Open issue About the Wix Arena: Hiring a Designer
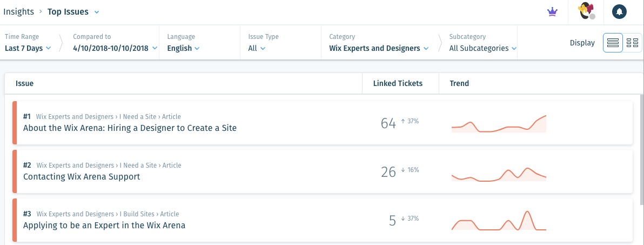 point(130,128)
